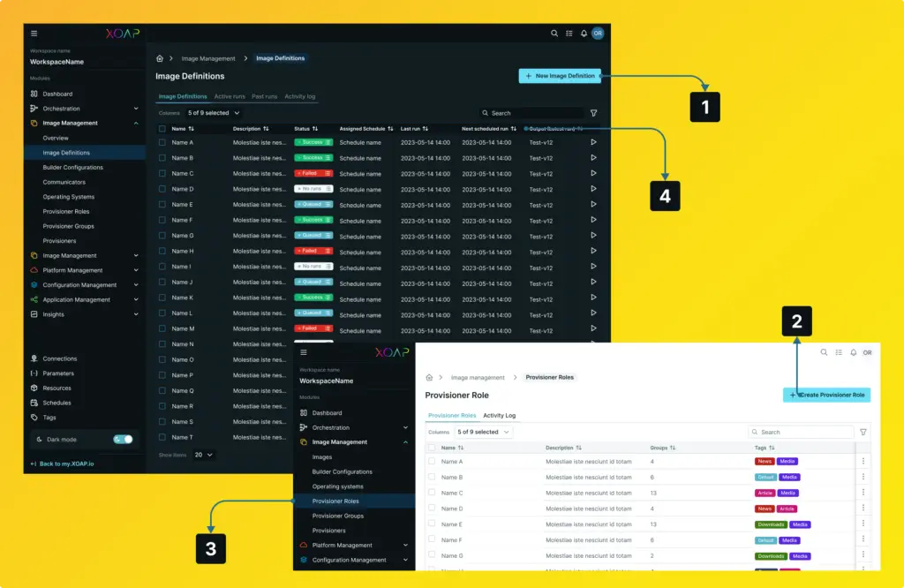
Task: Switch to the Active runs tab
Action: coord(230,96)
